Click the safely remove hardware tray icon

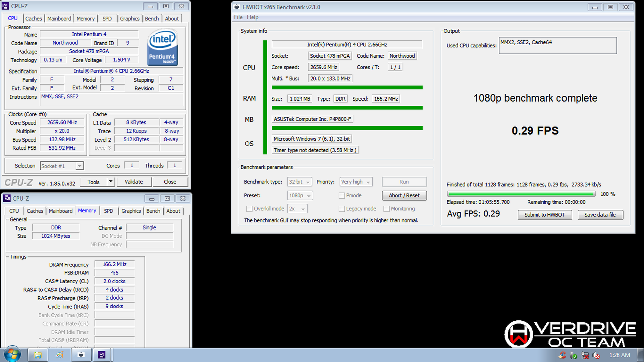pyautogui.click(x=573, y=355)
